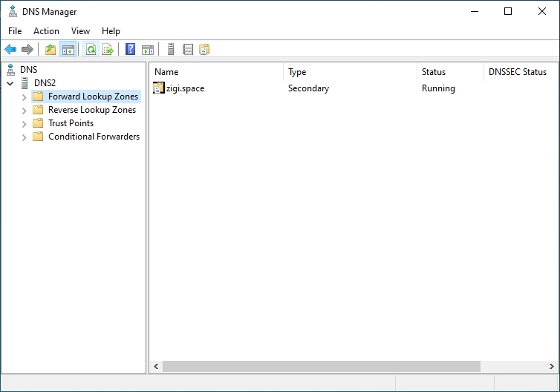Sort by DNSSEC Status column header
The width and height of the screenshot is (560, 392).
(521, 72)
